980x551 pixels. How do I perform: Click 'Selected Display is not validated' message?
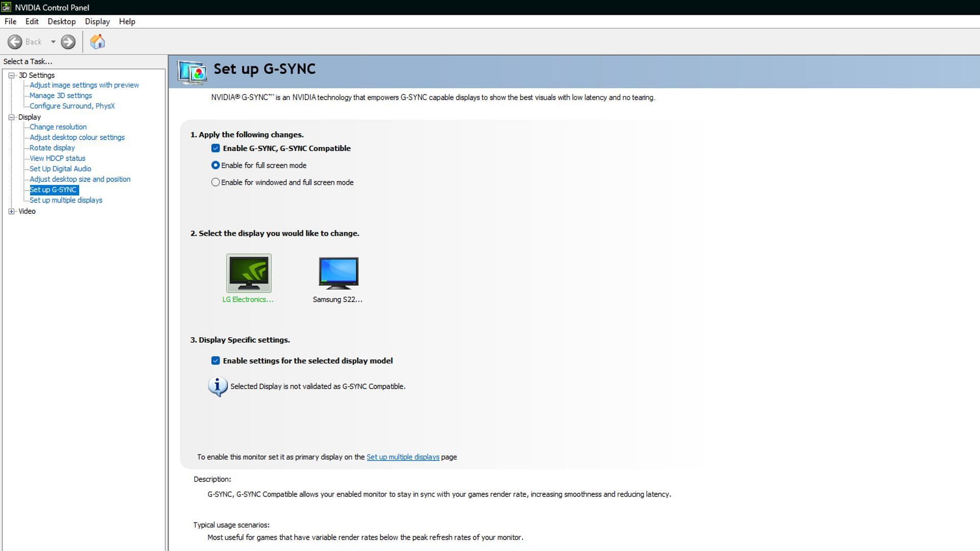click(318, 387)
